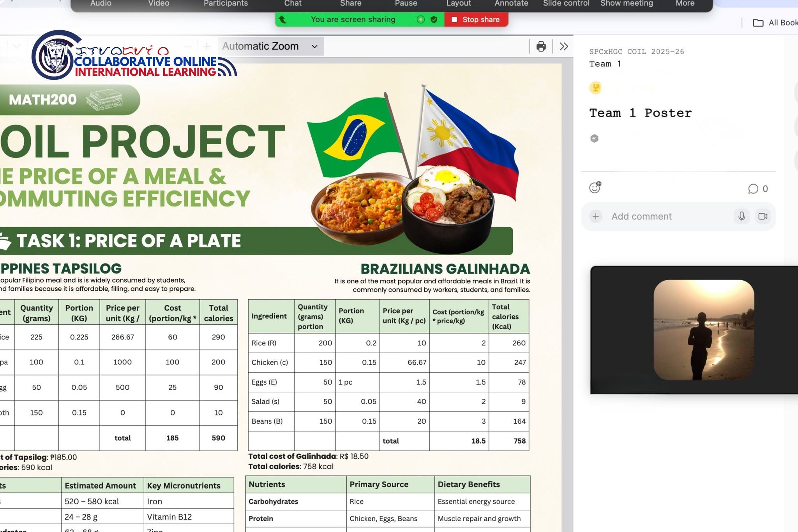Screen dimensions: 798x532
Task: Click the Tapsilog total cost 185 cell
Action: pyautogui.click(x=173, y=438)
